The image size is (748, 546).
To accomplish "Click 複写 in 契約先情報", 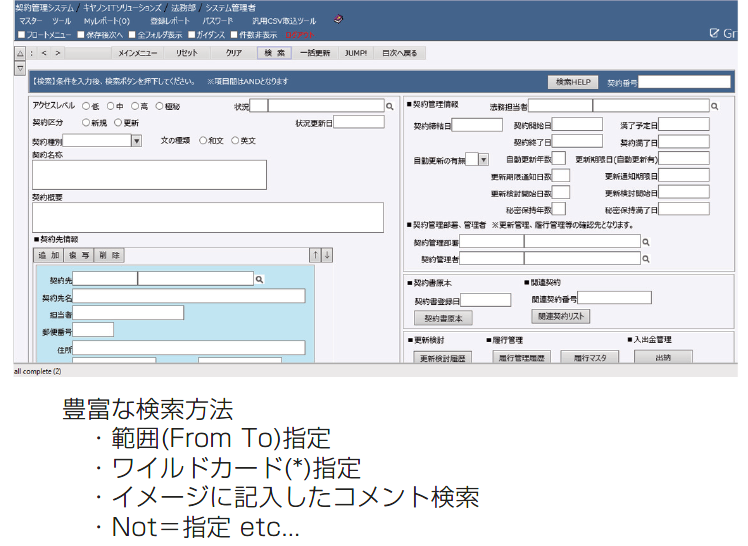I will coord(79,256).
